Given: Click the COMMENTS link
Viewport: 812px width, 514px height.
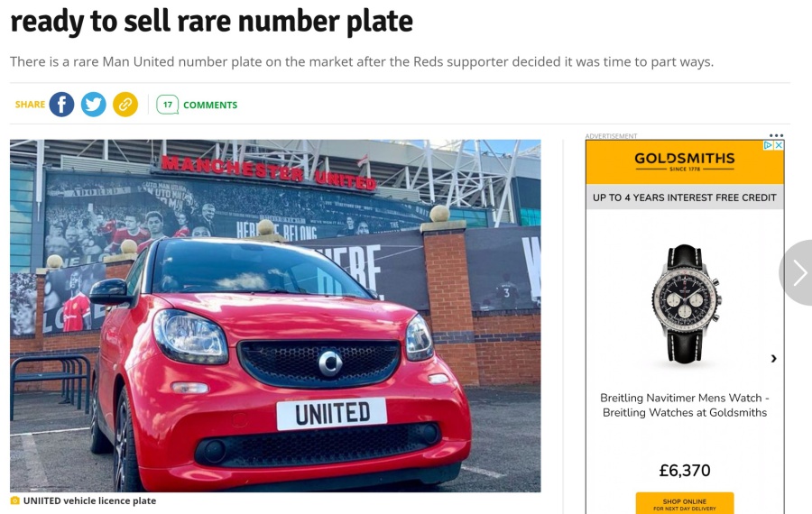Looking at the screenshot, I should click(210, 106).
